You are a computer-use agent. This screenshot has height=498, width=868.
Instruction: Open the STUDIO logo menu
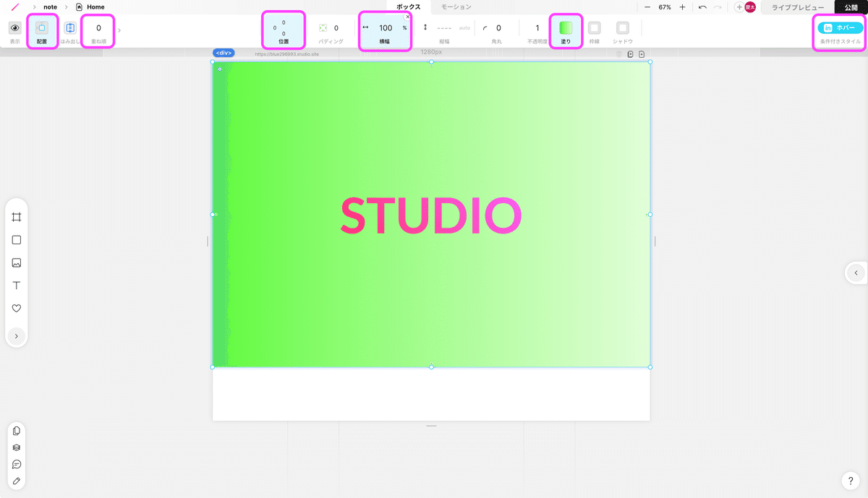[14, 7]
